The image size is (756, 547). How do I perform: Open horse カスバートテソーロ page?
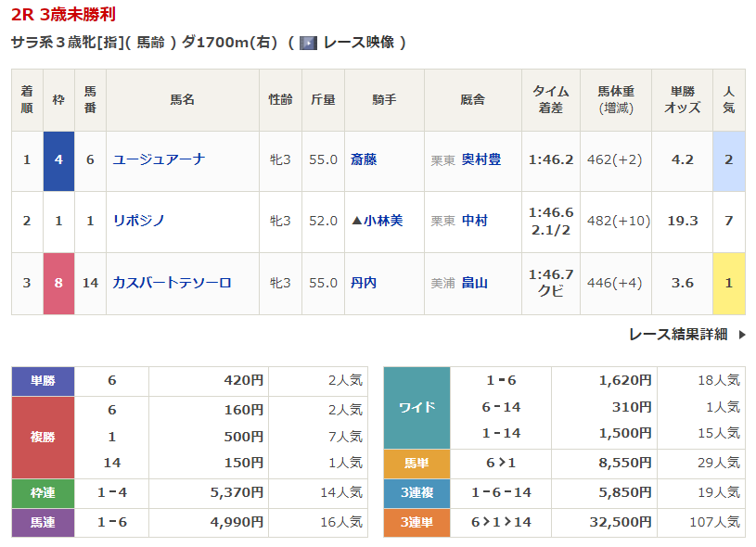[172, 283]
